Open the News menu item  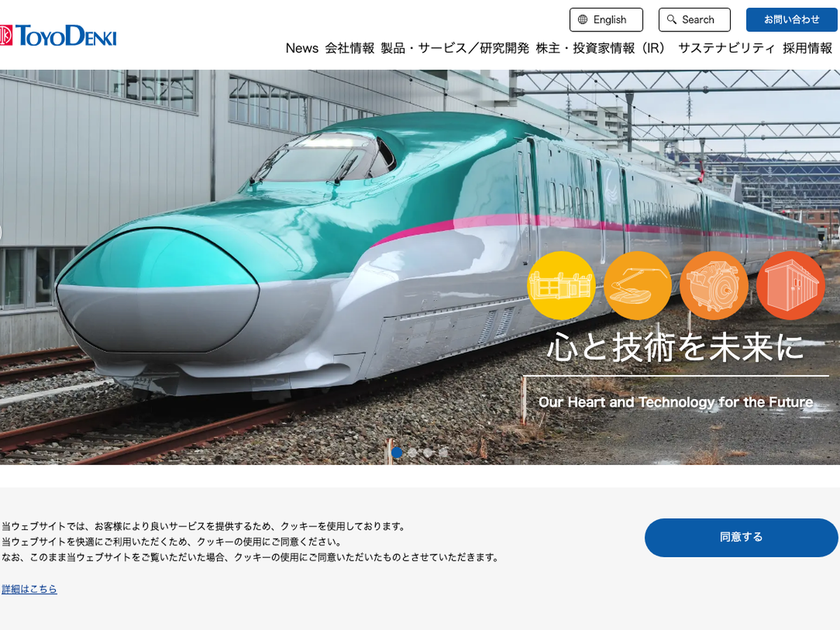pyautogui.click(x=302, y=48)
